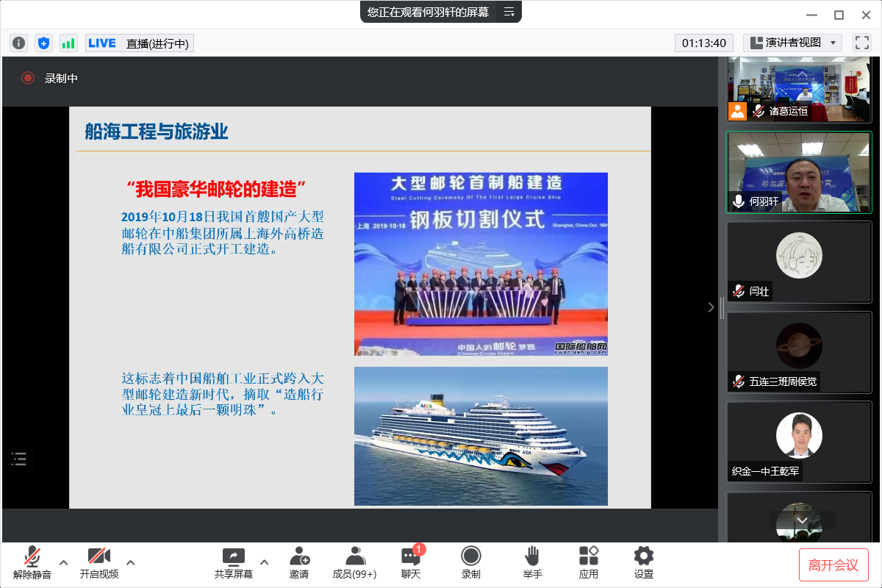
Task: Open the Invite (邀请) icon
Action: click(299, 562)
